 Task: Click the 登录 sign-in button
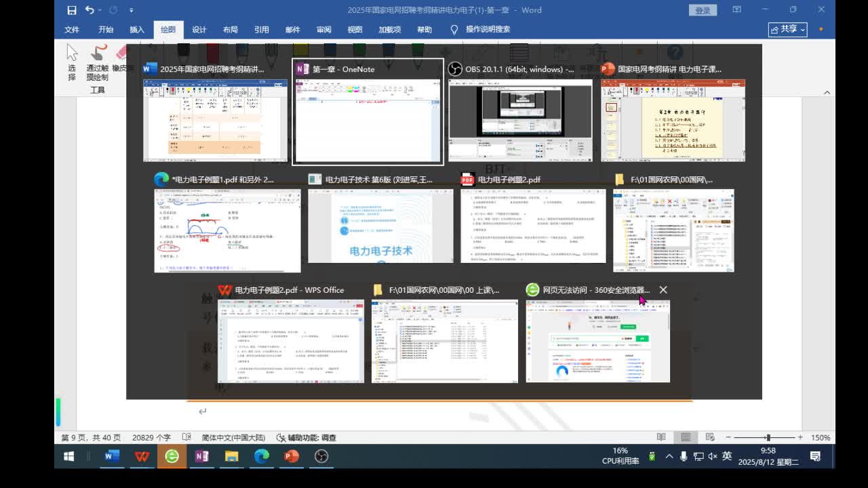coord(703,10)
